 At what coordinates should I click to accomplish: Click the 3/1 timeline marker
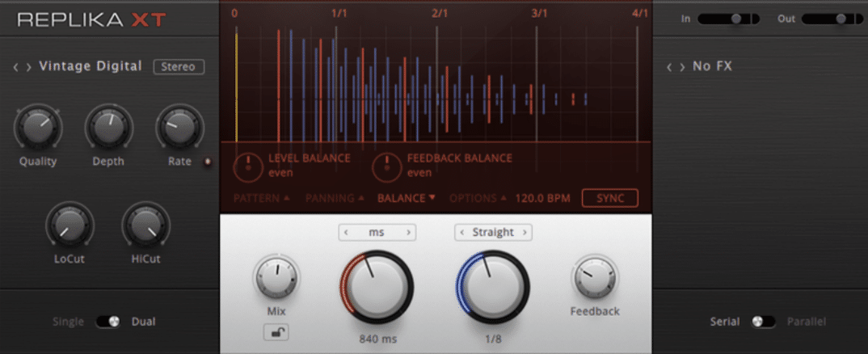click(539, 13)
